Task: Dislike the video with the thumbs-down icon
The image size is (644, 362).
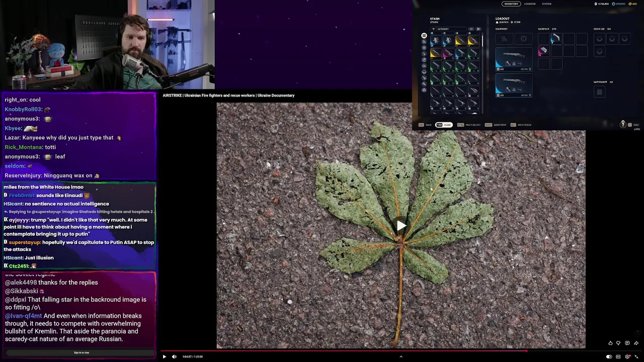Action: [x=618, y=343]
